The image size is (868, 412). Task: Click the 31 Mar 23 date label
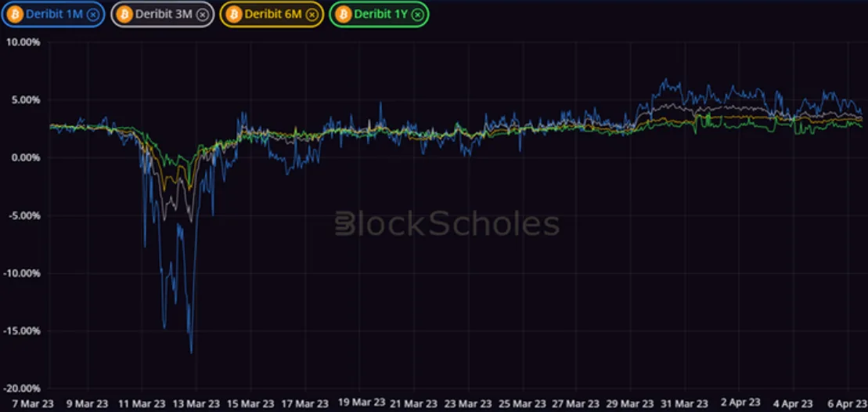[686, 403]
